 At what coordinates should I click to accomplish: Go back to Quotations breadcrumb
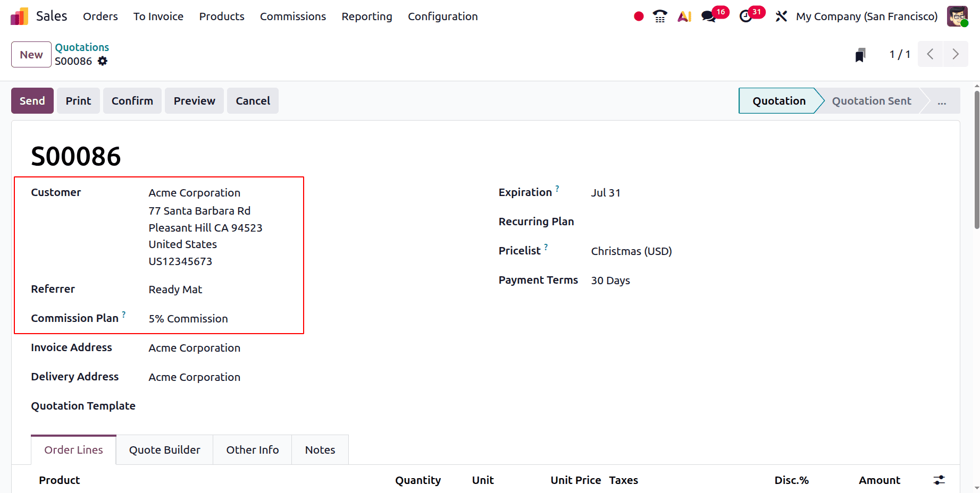point(82,47)
